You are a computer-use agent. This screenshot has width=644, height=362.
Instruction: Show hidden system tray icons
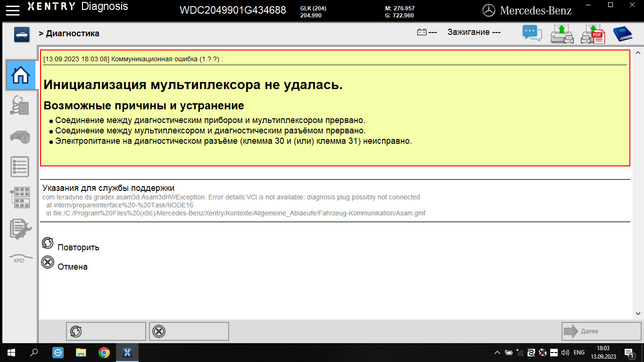tap(497, 352)
